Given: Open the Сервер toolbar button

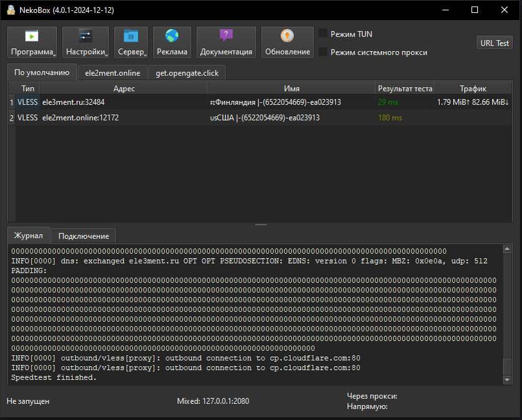Looking at the screenshot, I should click(131, 43).
